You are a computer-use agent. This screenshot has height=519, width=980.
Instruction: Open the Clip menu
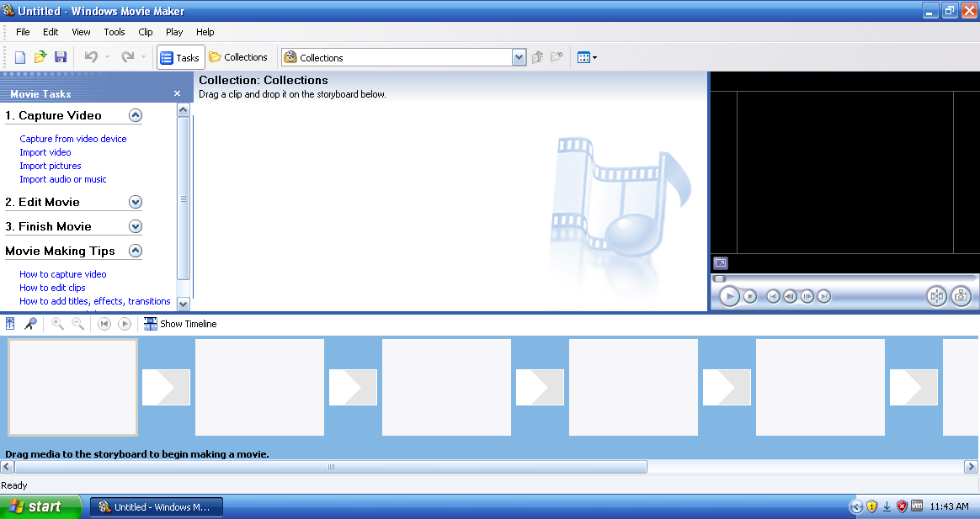(x=146, y=32)
